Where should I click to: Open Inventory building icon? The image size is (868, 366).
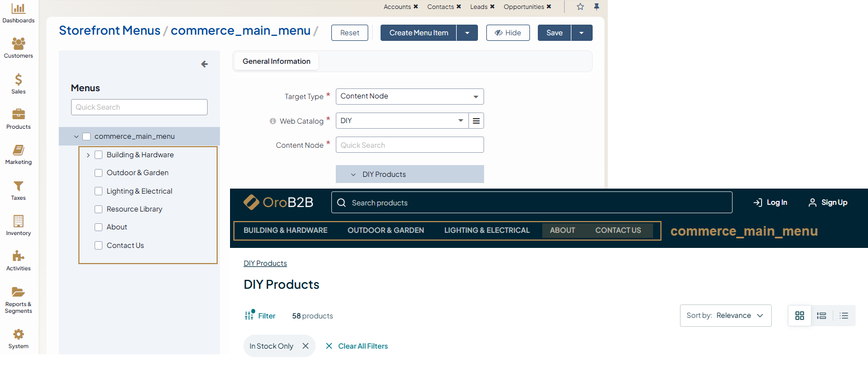(18, 221)
